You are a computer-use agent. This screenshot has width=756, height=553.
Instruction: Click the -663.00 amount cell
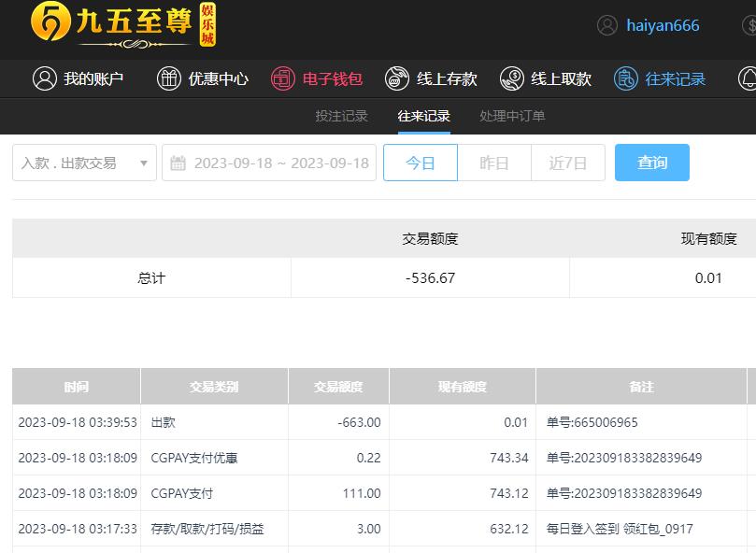point(359,422)
